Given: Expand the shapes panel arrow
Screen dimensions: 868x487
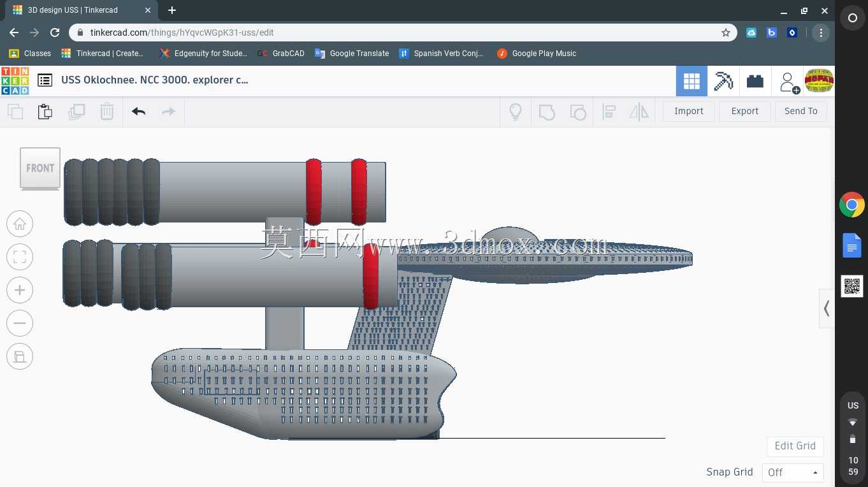Looking at the screenshot, I should pyautogui.click(x=827, y=309).
